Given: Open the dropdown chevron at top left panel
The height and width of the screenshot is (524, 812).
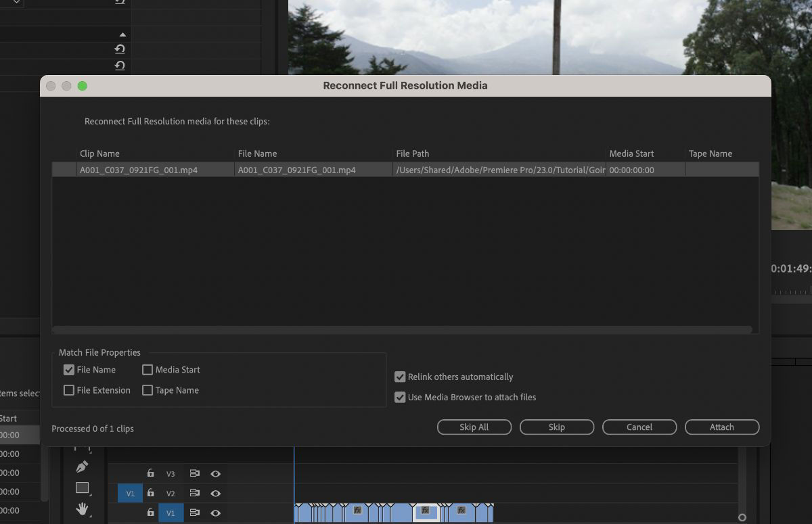Looking at the screenshot, I should tap(16, 3).
